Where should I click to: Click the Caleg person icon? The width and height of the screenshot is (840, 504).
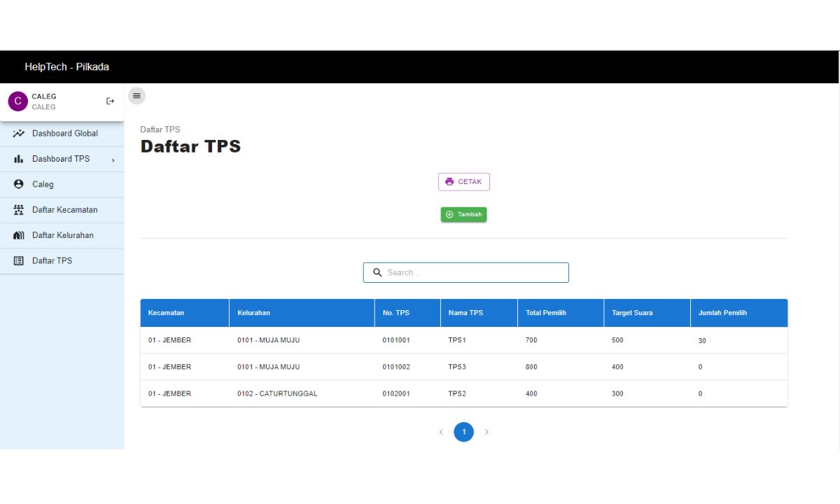pyautogui.click(x=19, y=185)
